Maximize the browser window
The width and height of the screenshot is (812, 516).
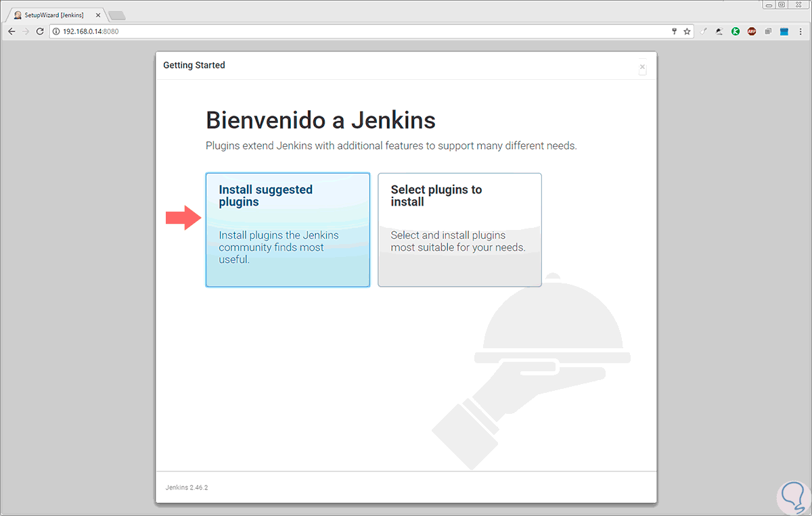click(x=782, y=4)
